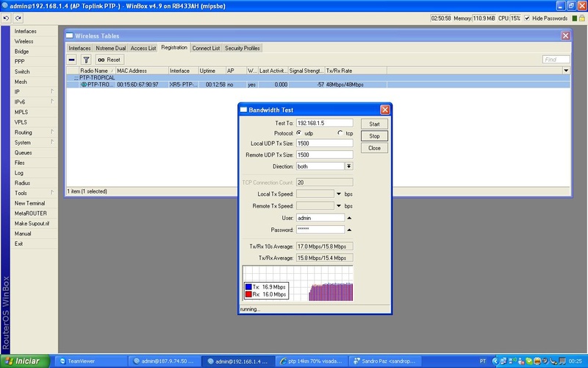The height and width of the screenshot is (368, 588).
Task: Sort by the Radio Name column header
Action: (x=97, y=70)
